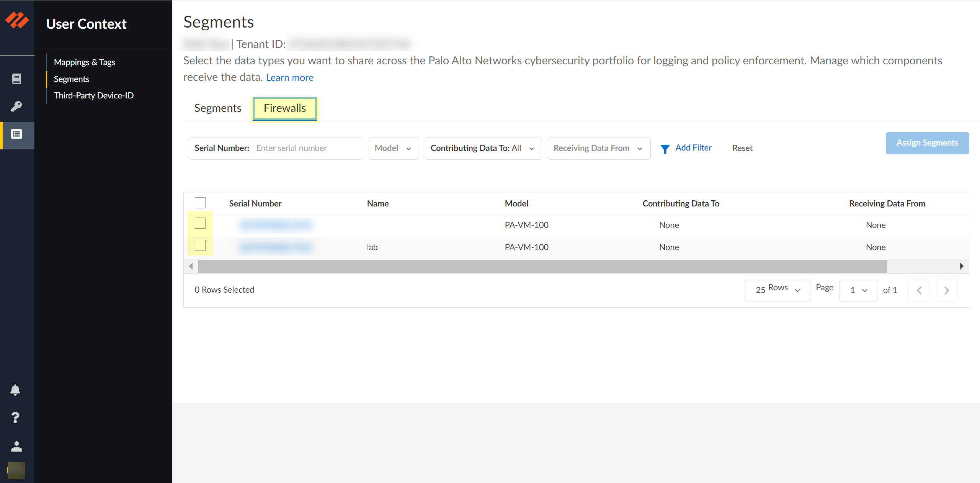Open the book icon in left sidebar
The height and width of the screenshot is (483, 980).
tap(16, 79)
